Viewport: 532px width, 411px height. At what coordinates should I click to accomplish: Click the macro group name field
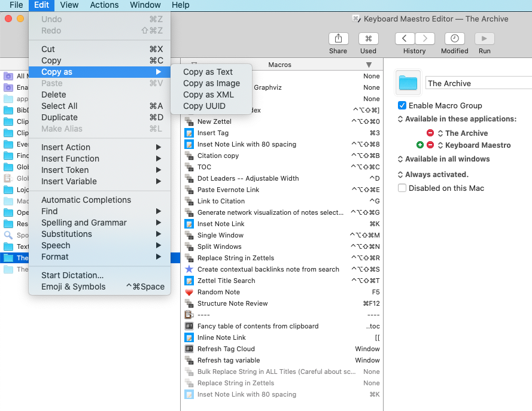click(x=478, y=83)
